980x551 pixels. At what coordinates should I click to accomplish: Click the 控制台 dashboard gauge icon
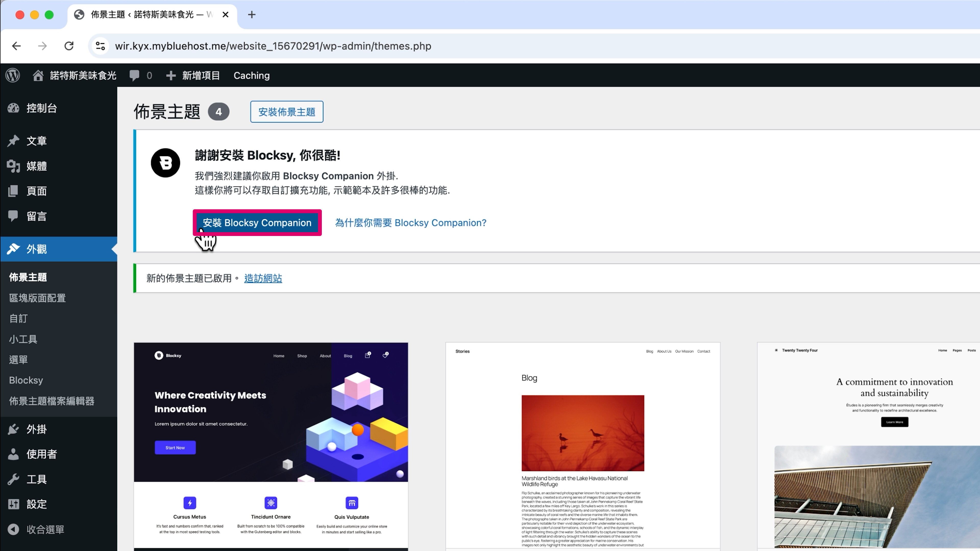pos(13,108)
